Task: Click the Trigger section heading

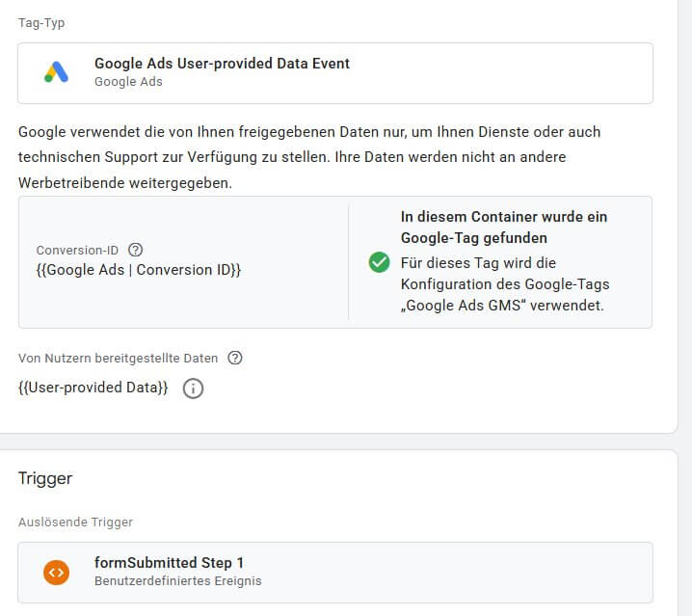Action: point(45,479)
